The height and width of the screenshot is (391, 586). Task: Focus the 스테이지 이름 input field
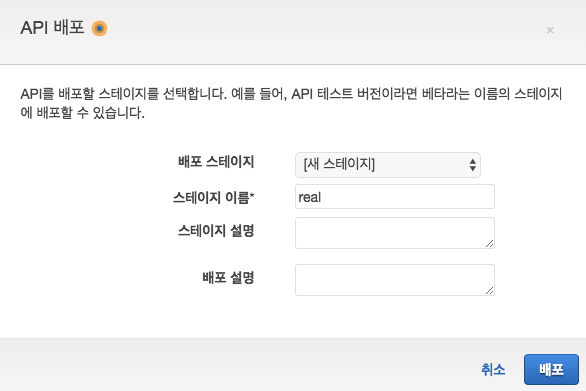pos(395,197)
